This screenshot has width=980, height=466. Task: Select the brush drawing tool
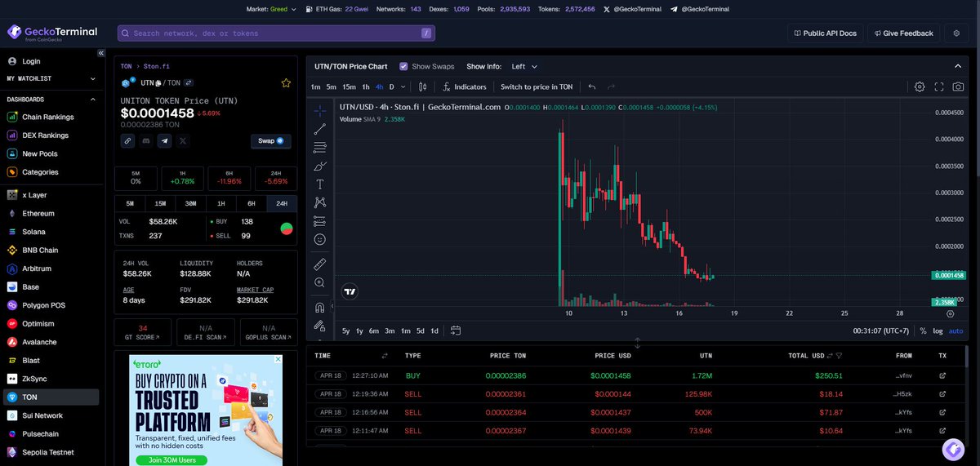coord(320,166)
